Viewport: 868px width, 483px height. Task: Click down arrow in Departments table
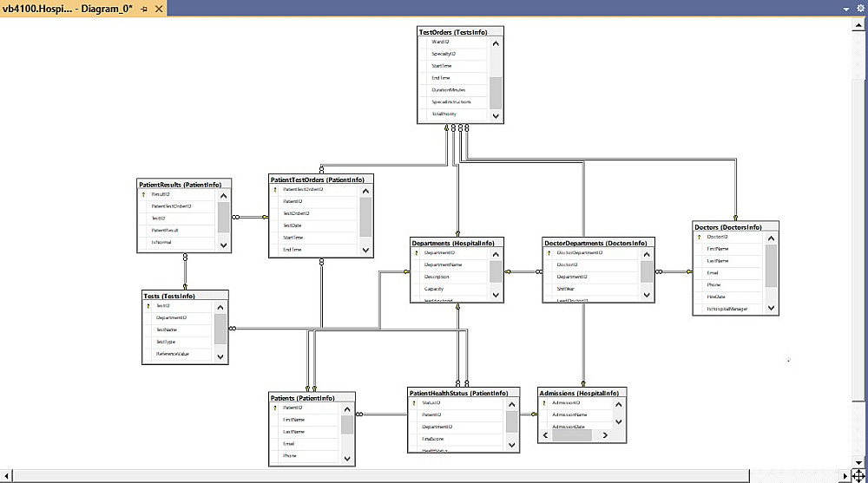tap(496, 295)
